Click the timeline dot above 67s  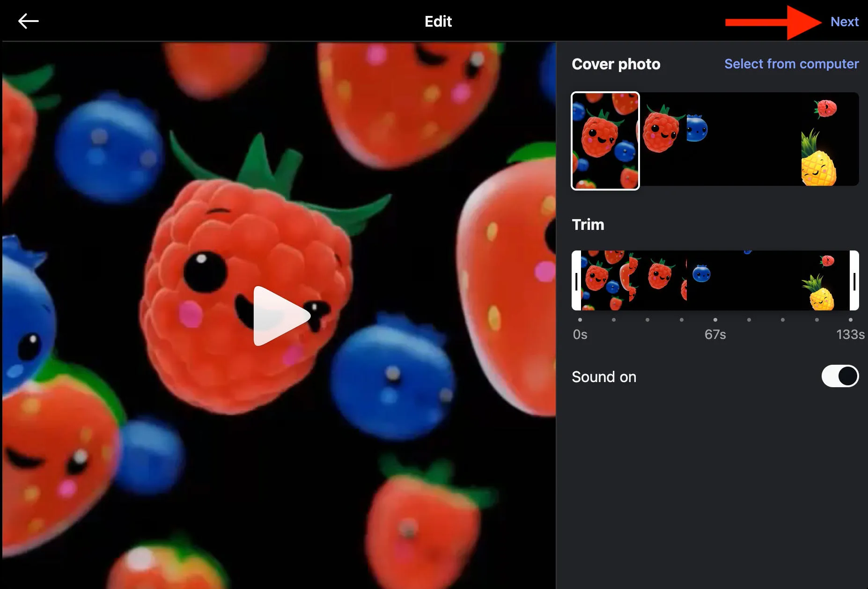point(715,320)
